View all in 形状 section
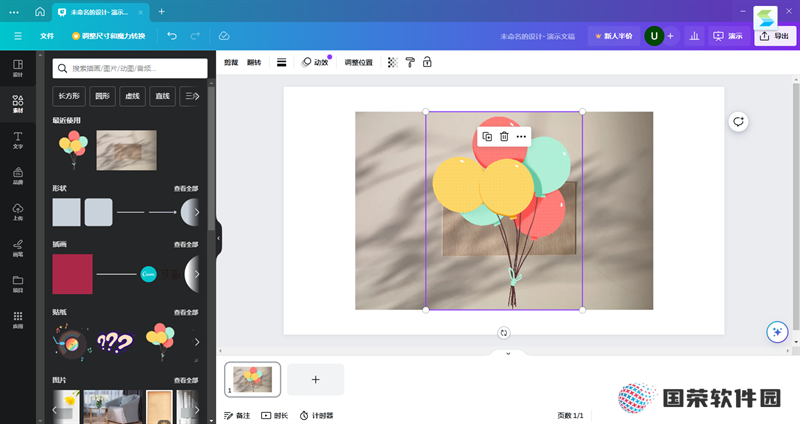The image size is (800, 424). (x=186, y=188)
